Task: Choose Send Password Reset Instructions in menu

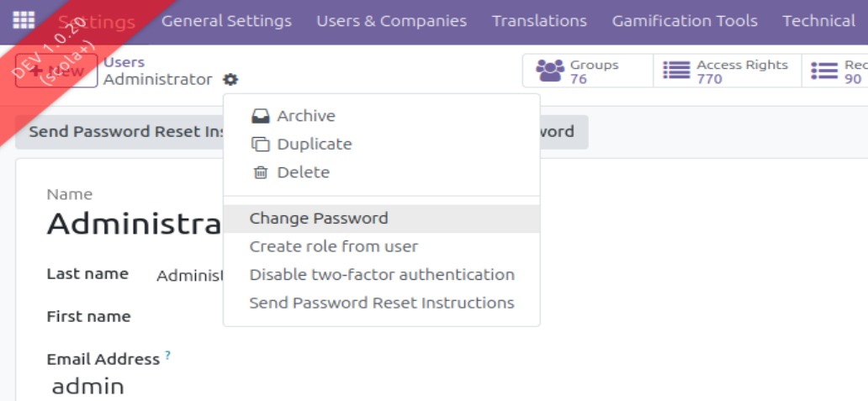Action: coord(382,303)
